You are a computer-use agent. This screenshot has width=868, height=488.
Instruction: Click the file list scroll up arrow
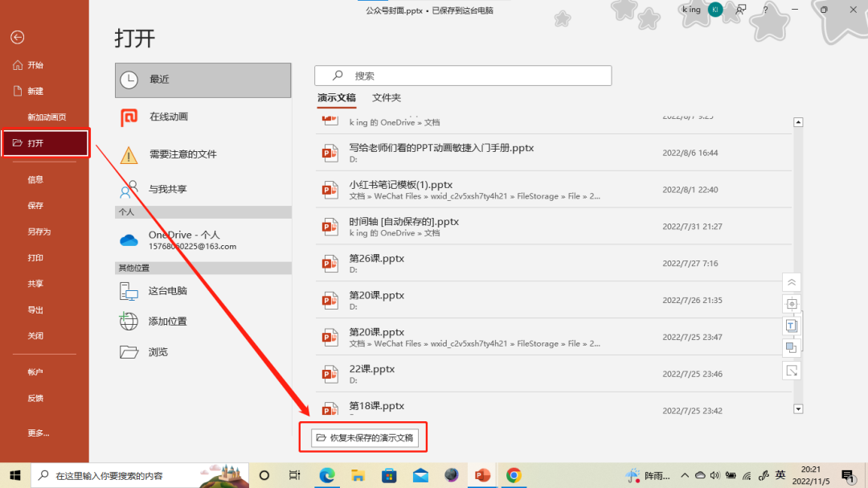point(798,122)
